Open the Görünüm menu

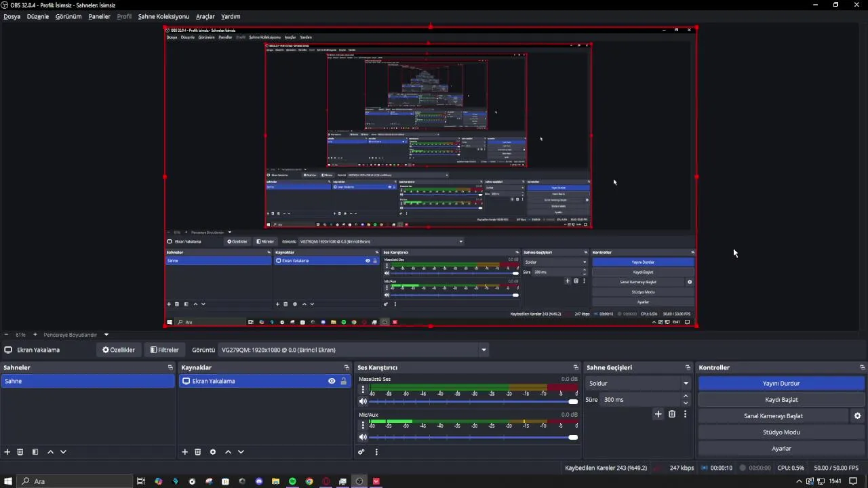coord(68,16)
